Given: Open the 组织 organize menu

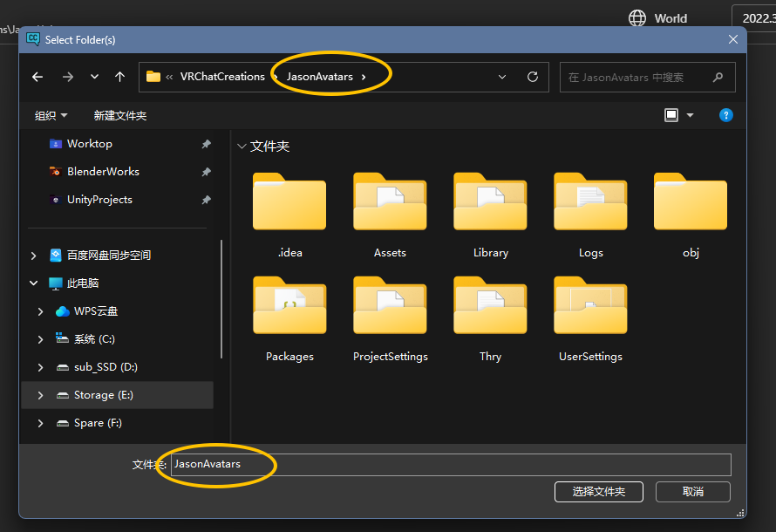Looking at the screenshot, I should [51, 115].
